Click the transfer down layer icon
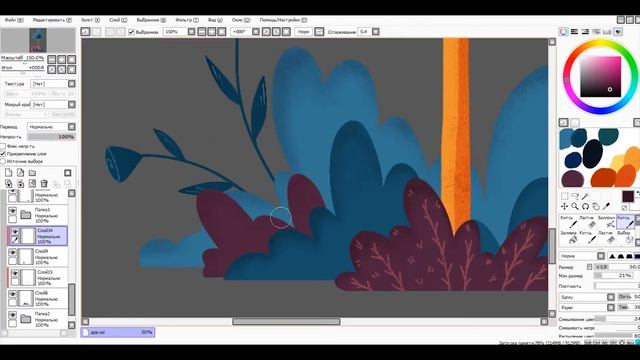The width and height of the screenshot is (640, 360). coord(9,184)
